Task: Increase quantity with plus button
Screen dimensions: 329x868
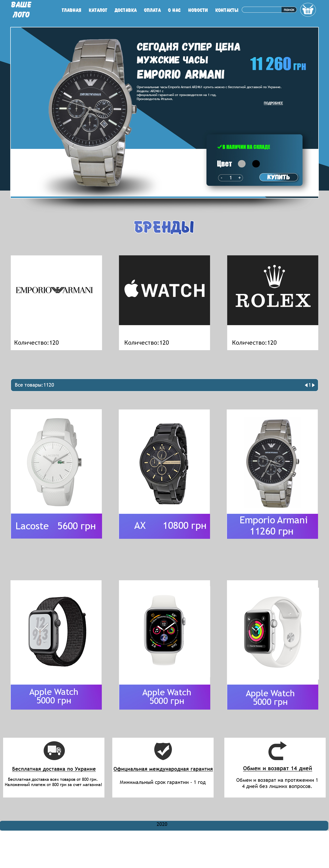Action: [240, 177]
